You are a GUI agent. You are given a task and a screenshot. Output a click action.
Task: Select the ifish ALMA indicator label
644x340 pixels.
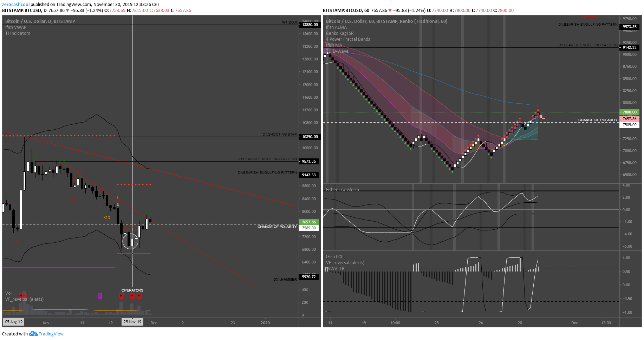point(336,27)
